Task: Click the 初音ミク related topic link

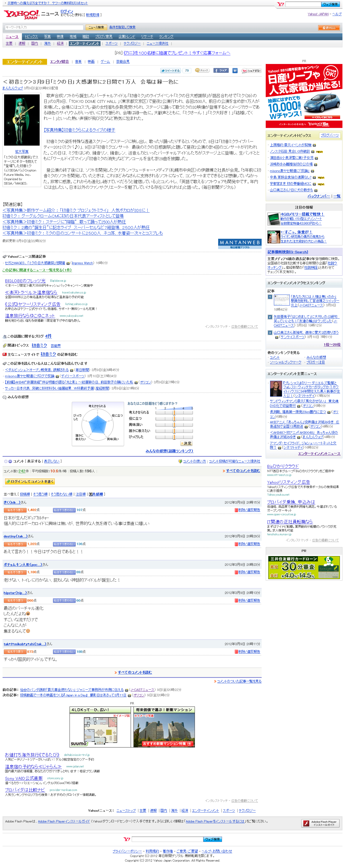Action: (39, 345)
